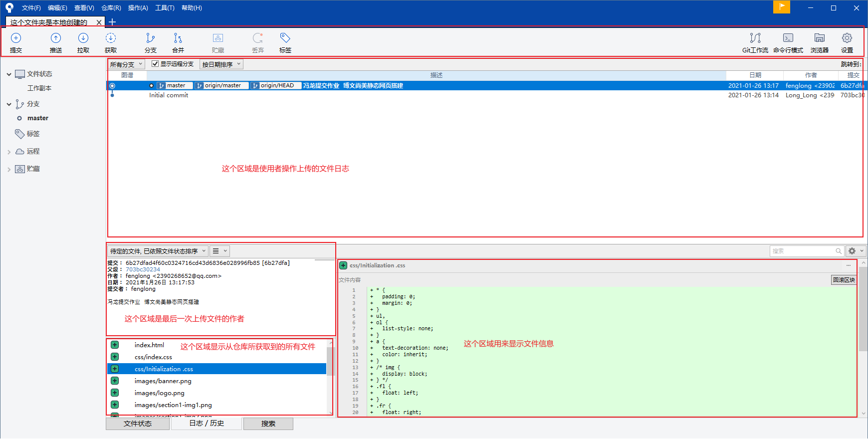Viewport: 868px width, 439px height.
Task: Click the 提交 (Commit) toolbar icon
Action: click(x=16, y=38)
